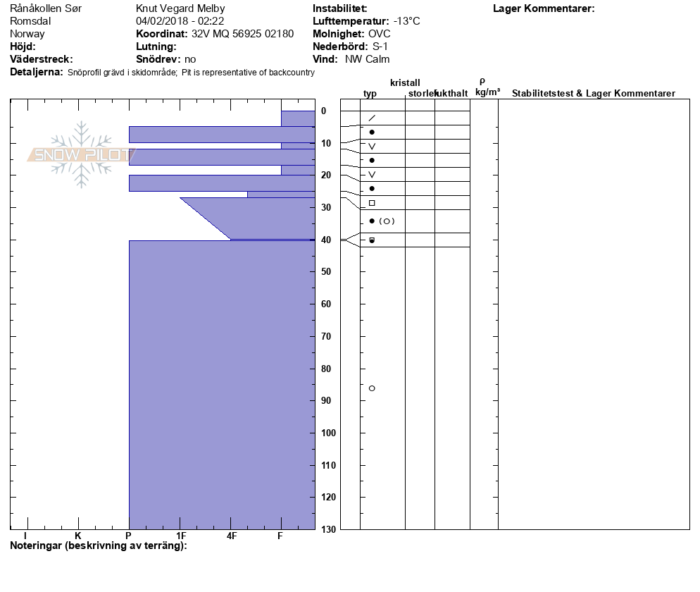Viewport: 700px width, 592px height.
Task: Click the 4F hardness axis label
Action: (231, 536)
